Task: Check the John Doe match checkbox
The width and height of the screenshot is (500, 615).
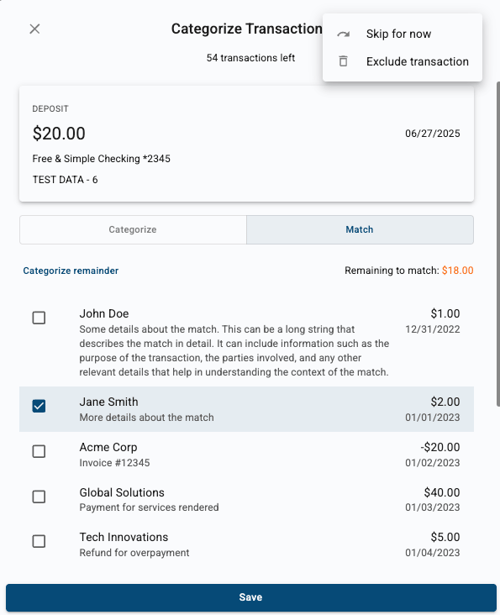Action: pos(39,318)
